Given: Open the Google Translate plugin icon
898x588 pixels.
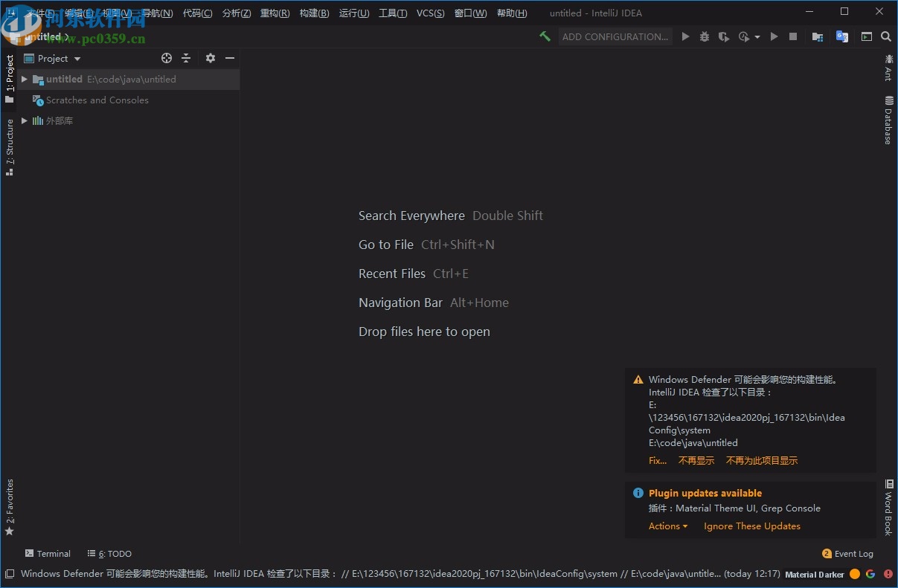Looking at the screenshot, I should pyautogui.click(x=842, y=36).
